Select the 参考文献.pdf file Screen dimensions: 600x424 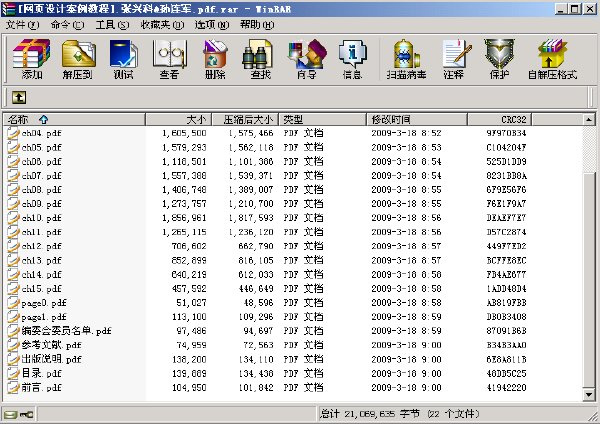51,345
